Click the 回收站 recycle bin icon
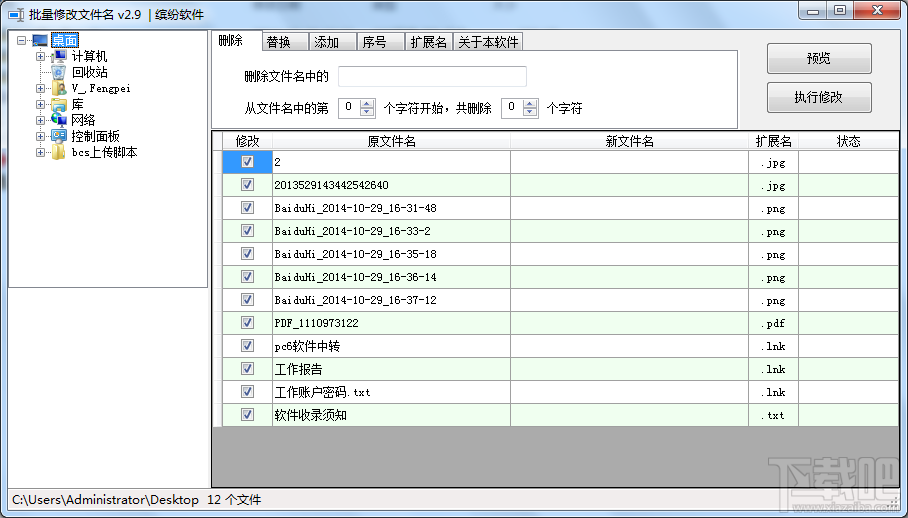This screenshot has height=518, width=908. pyautogui.click(x=58, y=72)
